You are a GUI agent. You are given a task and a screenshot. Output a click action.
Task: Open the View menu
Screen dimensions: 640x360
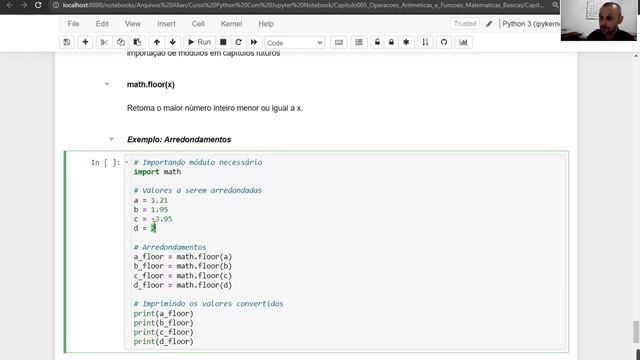133,24
